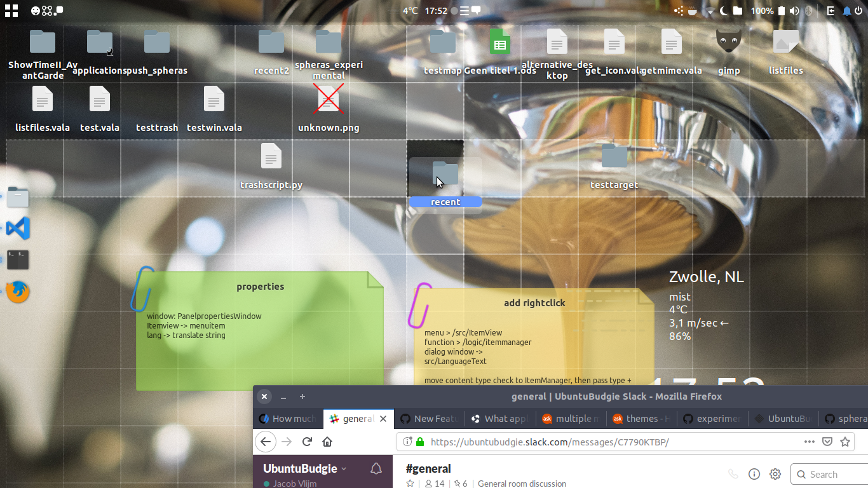868x488 pixels.
Task: Click the site security padlock in the address bar
Action: point(420,442)
